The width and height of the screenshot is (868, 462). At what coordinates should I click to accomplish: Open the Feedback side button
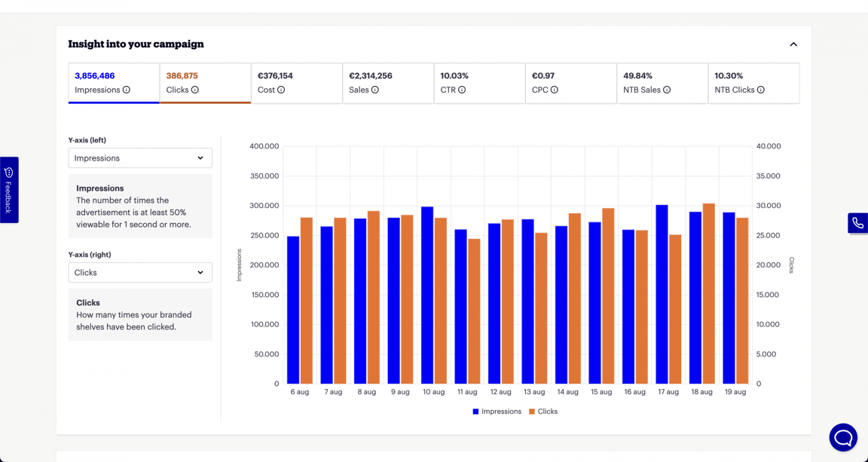9,190
